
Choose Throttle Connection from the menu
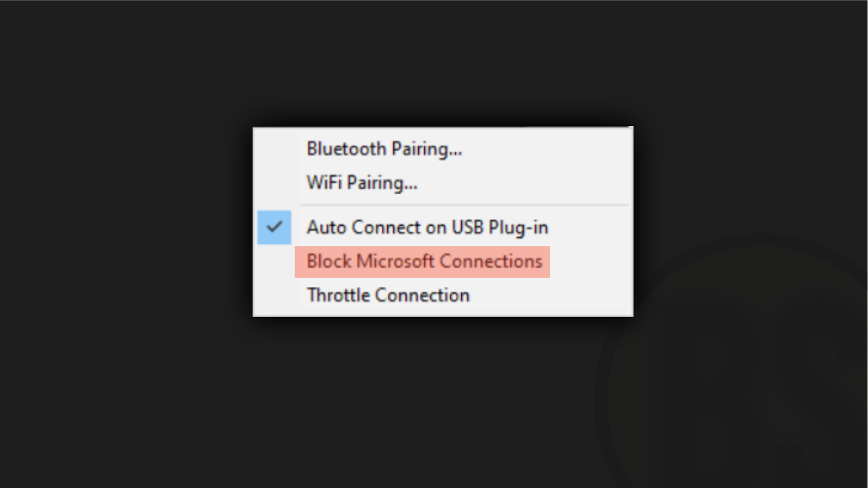pos(387,294)
